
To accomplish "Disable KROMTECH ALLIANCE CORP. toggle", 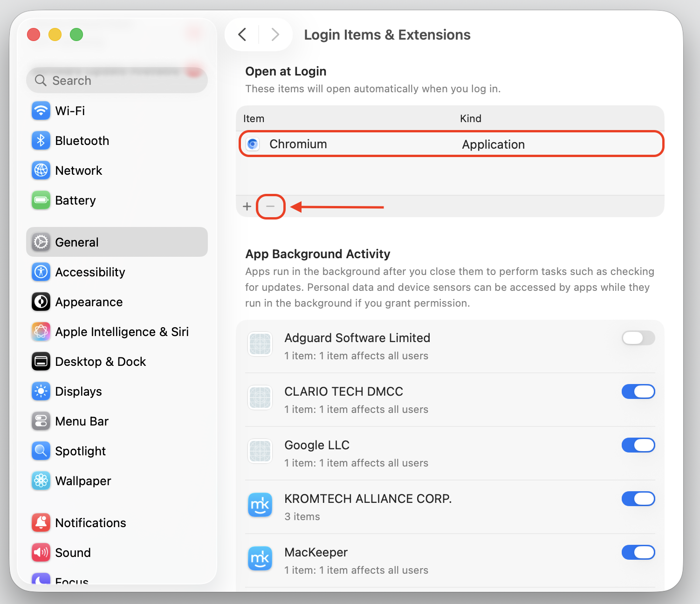I will [638, 499].
